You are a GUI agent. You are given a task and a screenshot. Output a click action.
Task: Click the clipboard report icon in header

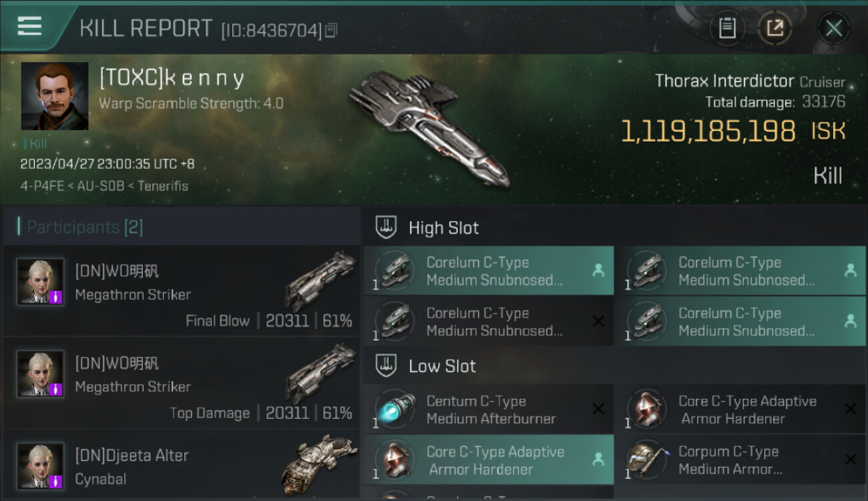[x=727, y=28]
